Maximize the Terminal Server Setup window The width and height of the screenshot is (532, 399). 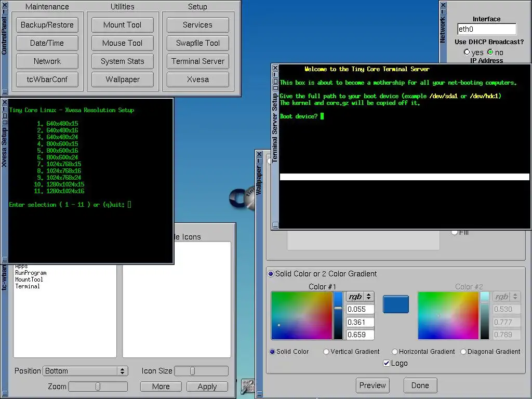pos(275,82)
